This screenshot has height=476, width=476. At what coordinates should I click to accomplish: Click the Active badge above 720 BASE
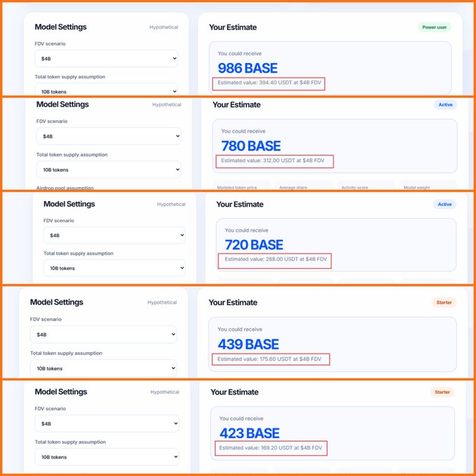(x=444, y=204)
